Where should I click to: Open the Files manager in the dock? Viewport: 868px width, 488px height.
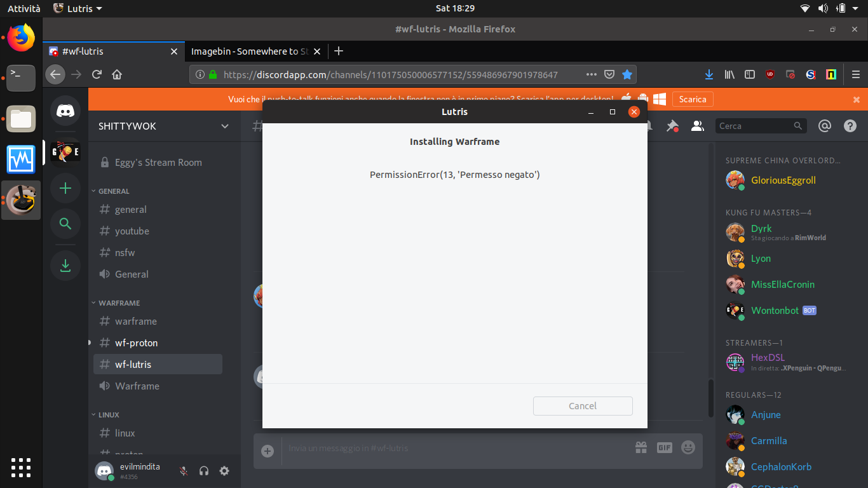pos(21,118)
